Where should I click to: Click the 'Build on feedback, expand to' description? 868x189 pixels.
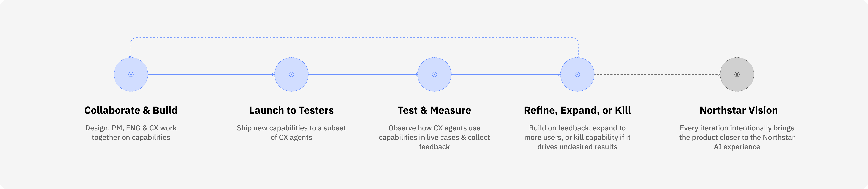click(577, 137)
